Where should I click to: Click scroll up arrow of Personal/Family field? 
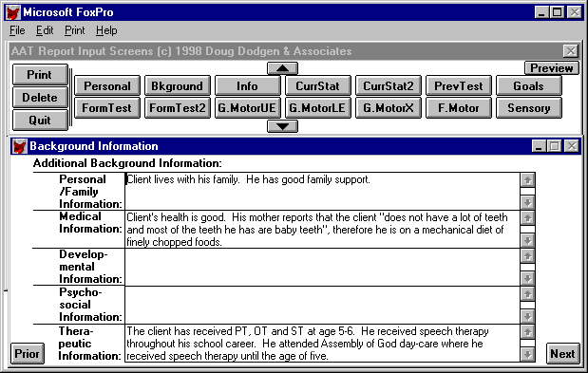(x=527, y=180)
